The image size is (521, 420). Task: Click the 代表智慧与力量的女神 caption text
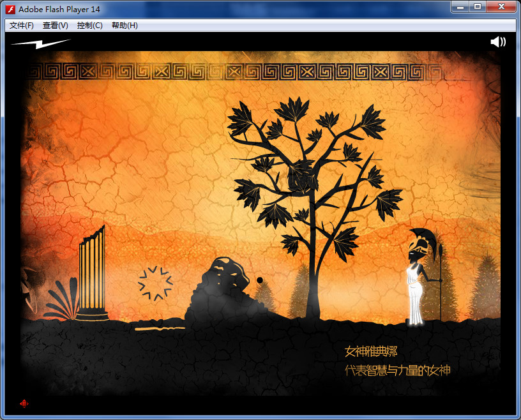click(x=397, y=370)
